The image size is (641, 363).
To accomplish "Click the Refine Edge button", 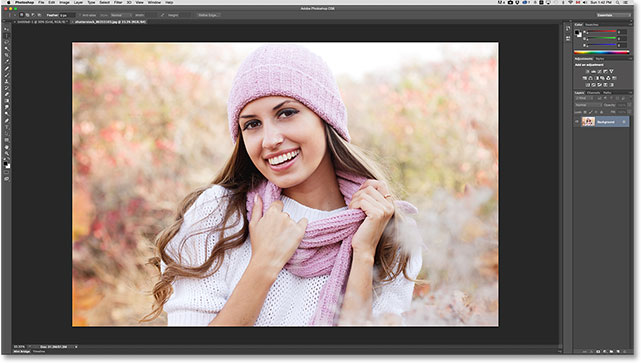I will [208, 15].
